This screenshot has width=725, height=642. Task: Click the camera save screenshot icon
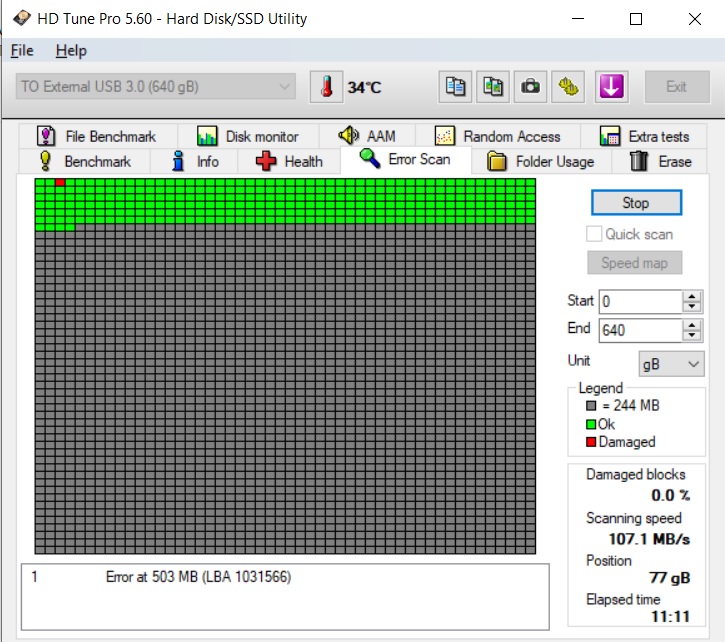(530, 86)
